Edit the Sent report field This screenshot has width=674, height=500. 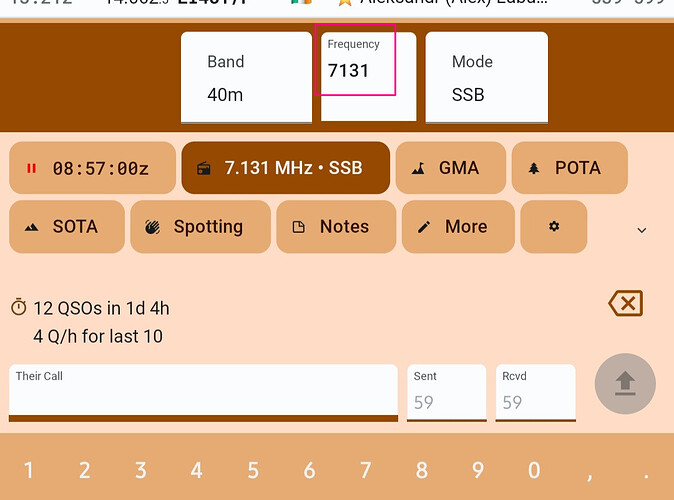coord(446,393)
